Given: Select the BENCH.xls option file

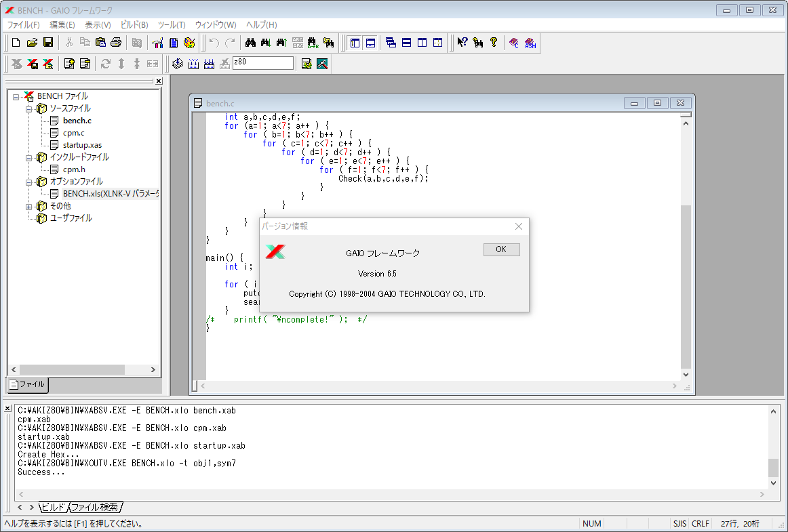Looking at the screenshot, I should [x=111, y=194].
